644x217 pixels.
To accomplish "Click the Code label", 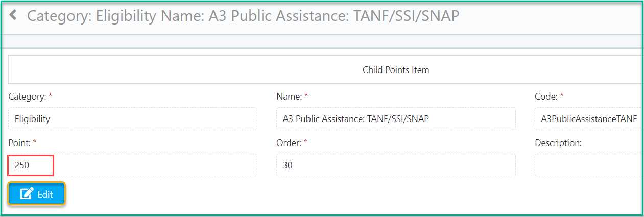I will [x=546, y=96].
